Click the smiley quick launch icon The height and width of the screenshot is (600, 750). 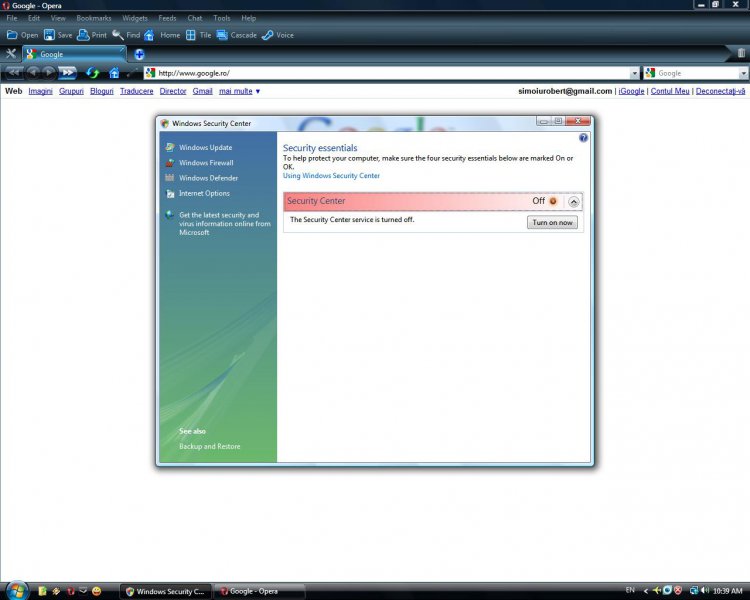click(97, 591)
